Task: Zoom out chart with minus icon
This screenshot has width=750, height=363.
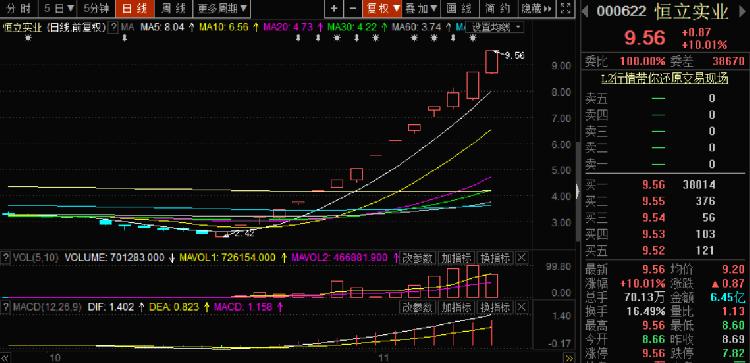Action: click(353, 8)
